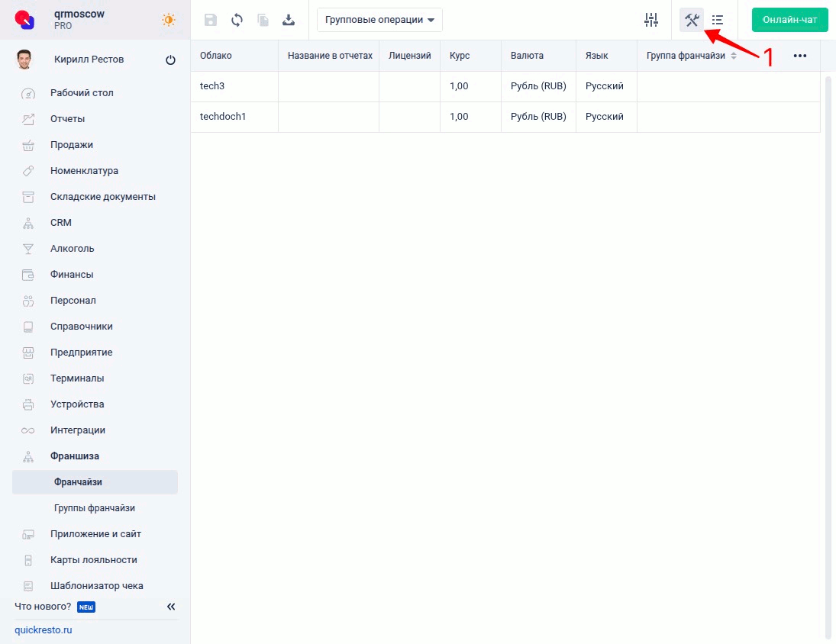Switch to list view icon
This screenshot has width=836, height=644.
[x=718, y=20]
